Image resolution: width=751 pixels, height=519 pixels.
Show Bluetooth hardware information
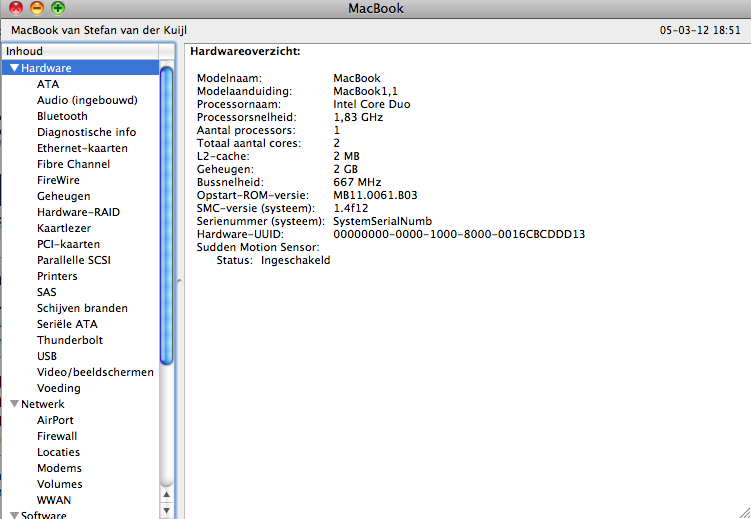[62, 116]
